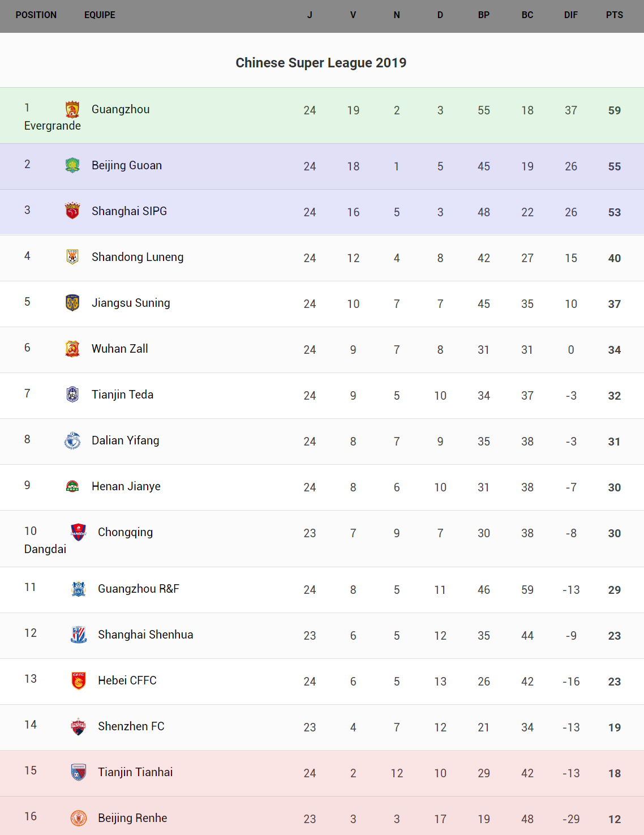Click the PTS column header
This screenshot has height=835, width=644.
(614, 15)
